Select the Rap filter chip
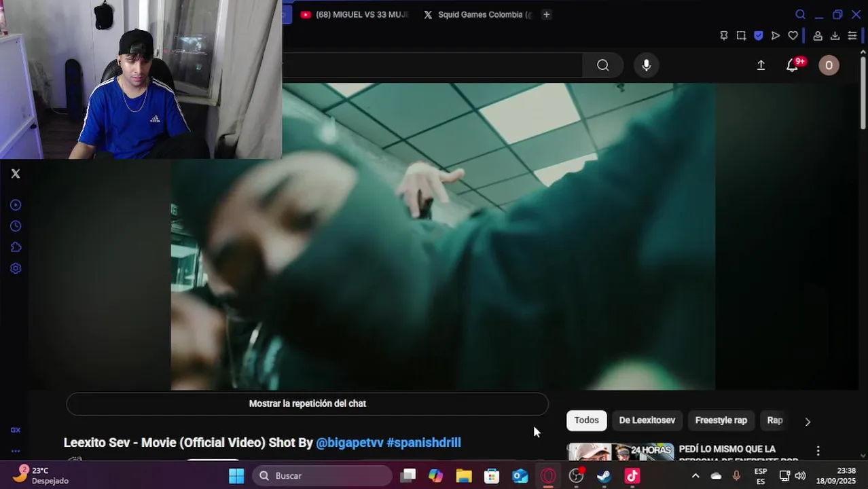The image size is (868, 489). [775, 420]
